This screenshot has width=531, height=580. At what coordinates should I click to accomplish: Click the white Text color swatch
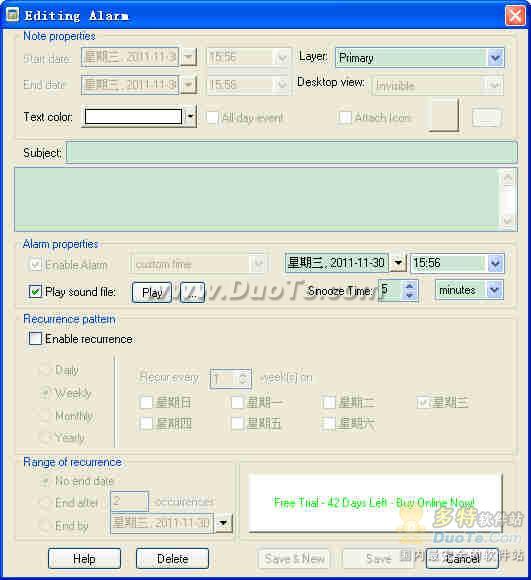coord(133,117)
